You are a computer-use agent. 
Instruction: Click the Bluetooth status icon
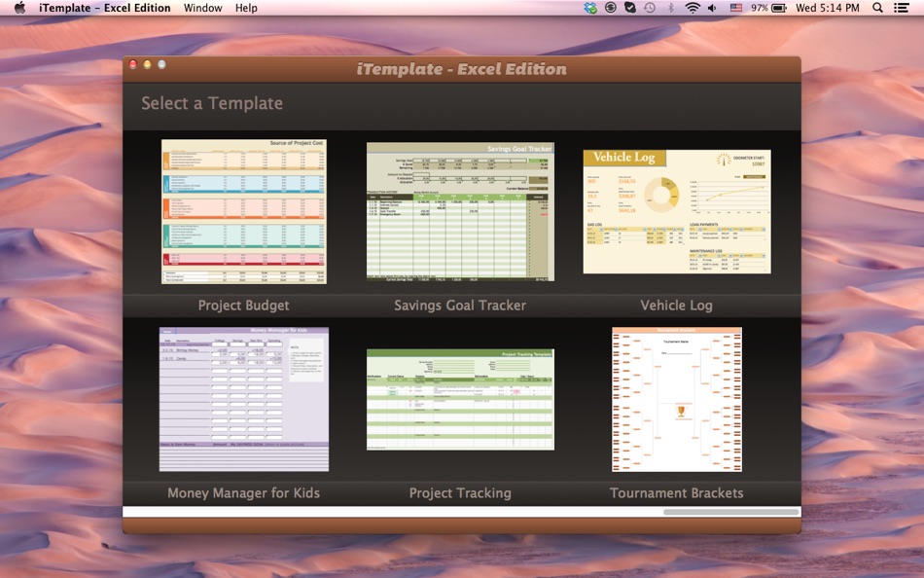click(x=670, y=8)
